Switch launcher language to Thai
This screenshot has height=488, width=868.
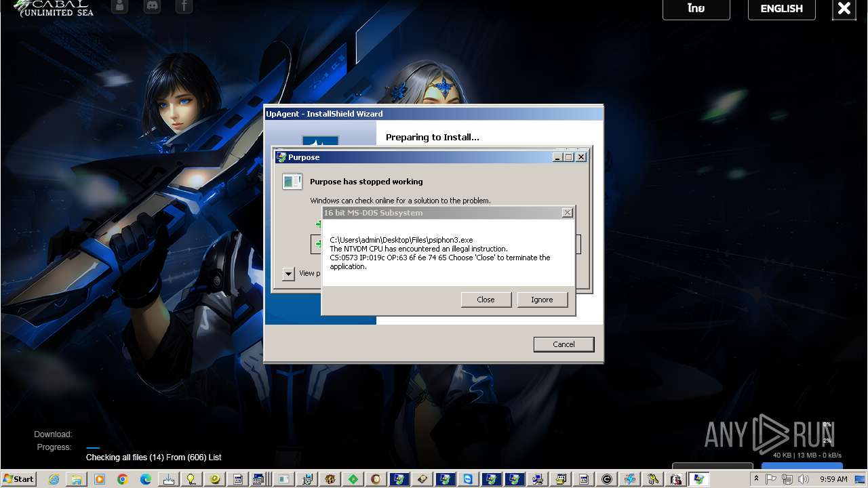point(696,9)
